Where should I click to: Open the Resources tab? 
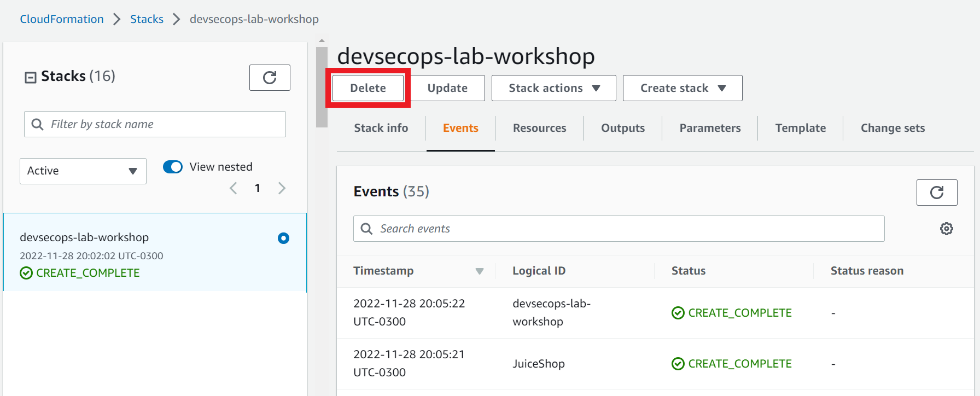pyautogui.click(x=540, y=128)
